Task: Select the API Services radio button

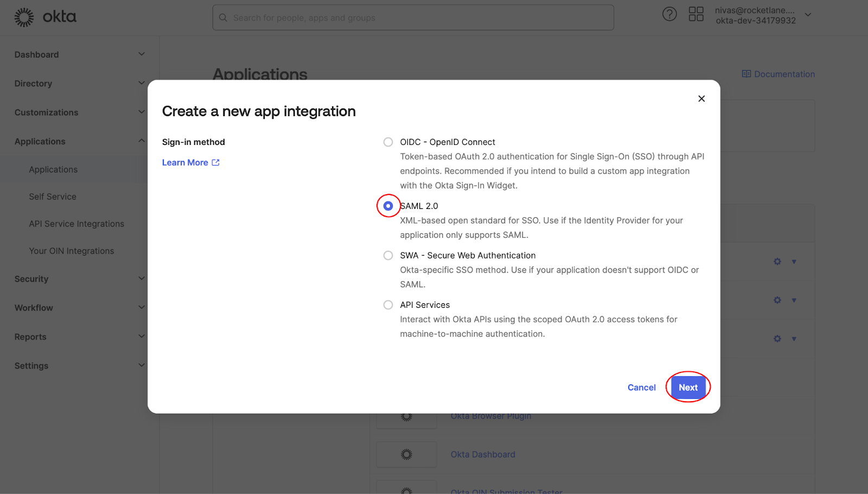Action: pyautogui.click(x=388, y=305)
